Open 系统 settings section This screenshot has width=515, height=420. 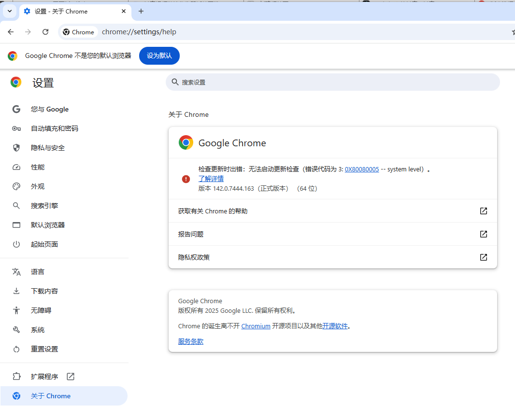click(64, 330)
